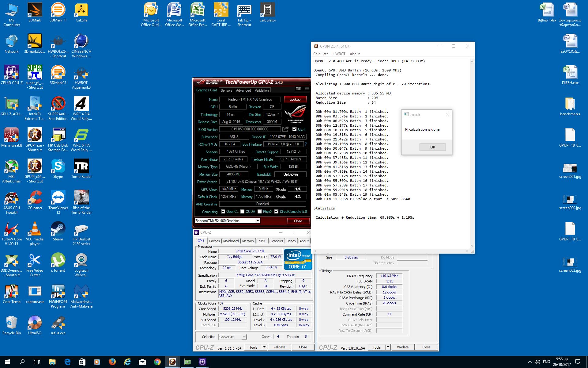Expand the Tools arrow in left CPU-Z window
This screenshot has height=368, width=588.
pos(264,347)
